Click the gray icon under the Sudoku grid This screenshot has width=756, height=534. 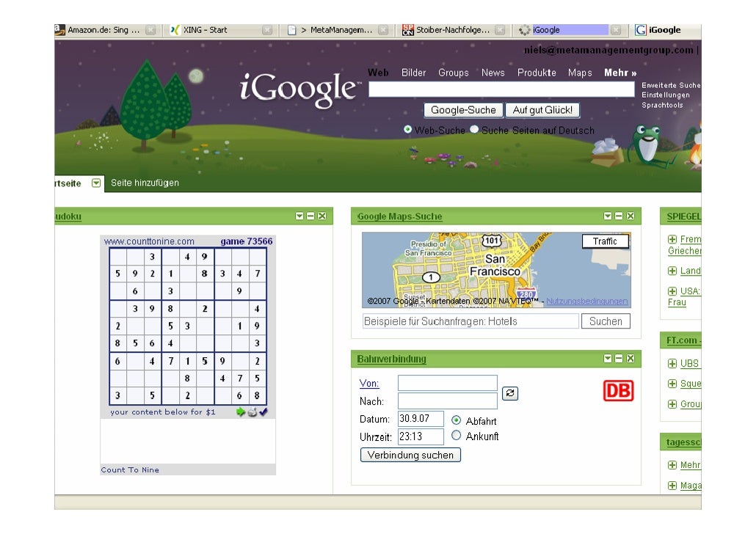(x=252, y=412)
